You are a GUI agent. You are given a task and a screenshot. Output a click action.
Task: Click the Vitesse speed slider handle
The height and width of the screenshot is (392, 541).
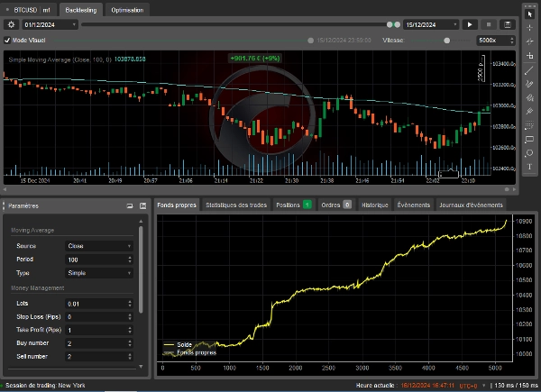coord(447,41)
